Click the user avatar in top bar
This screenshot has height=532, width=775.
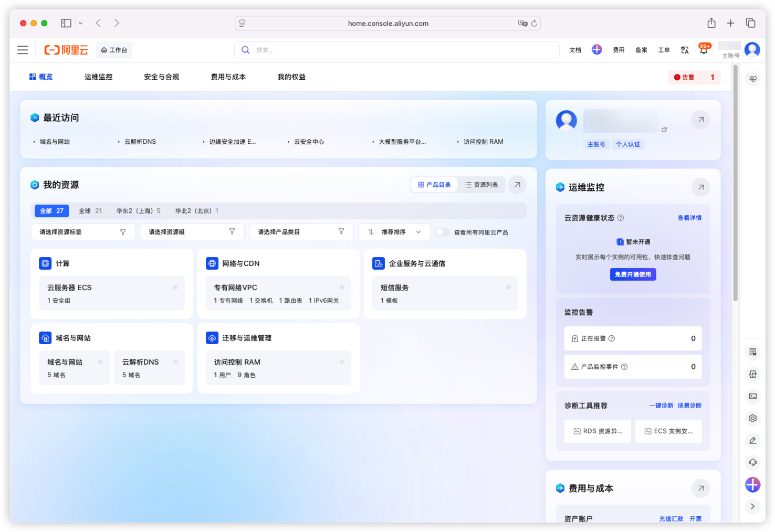click(x=752, y=50)
